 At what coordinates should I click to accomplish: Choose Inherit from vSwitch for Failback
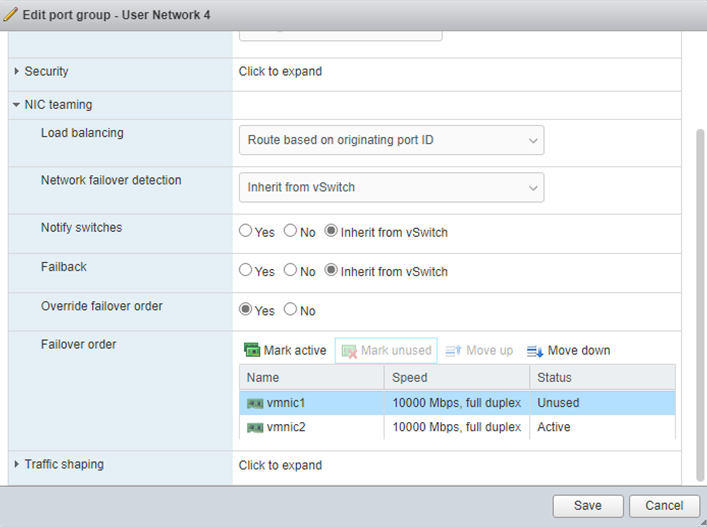coord(332,270)
